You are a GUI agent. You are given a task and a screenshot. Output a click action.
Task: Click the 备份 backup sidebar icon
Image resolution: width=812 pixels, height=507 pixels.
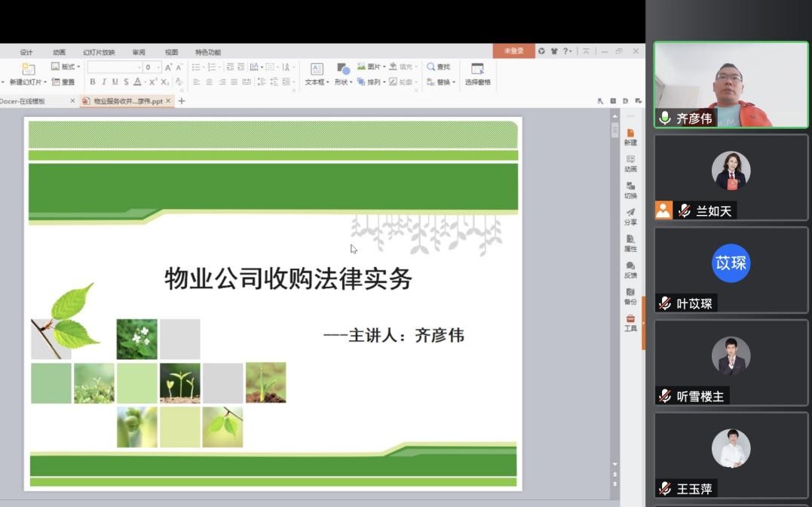(630, 296)
